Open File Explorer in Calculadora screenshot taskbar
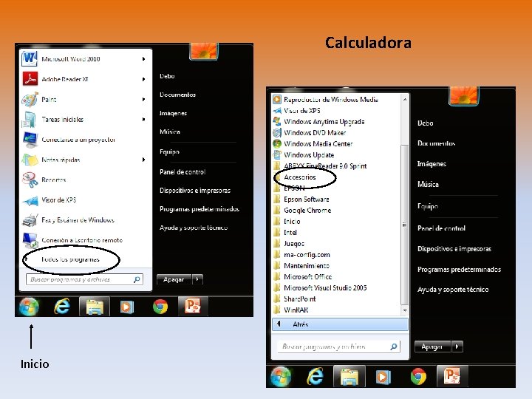Viewport: 532px width, 399px height. coord(349,376)
